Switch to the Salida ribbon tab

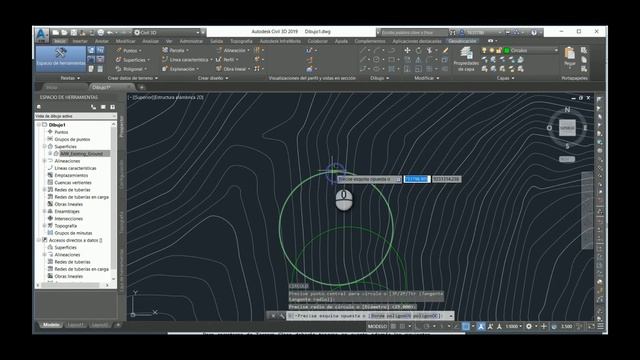click(x=216, y=41)
